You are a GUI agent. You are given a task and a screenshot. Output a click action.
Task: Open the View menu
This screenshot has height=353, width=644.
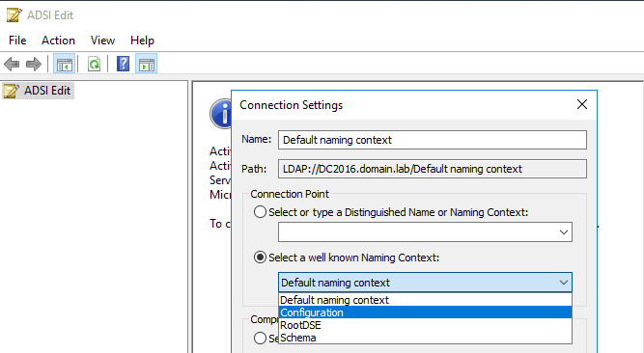[102, 41]
